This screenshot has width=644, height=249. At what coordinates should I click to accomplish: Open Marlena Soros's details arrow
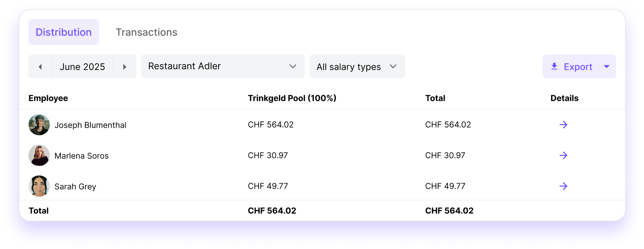coord(563,155)
